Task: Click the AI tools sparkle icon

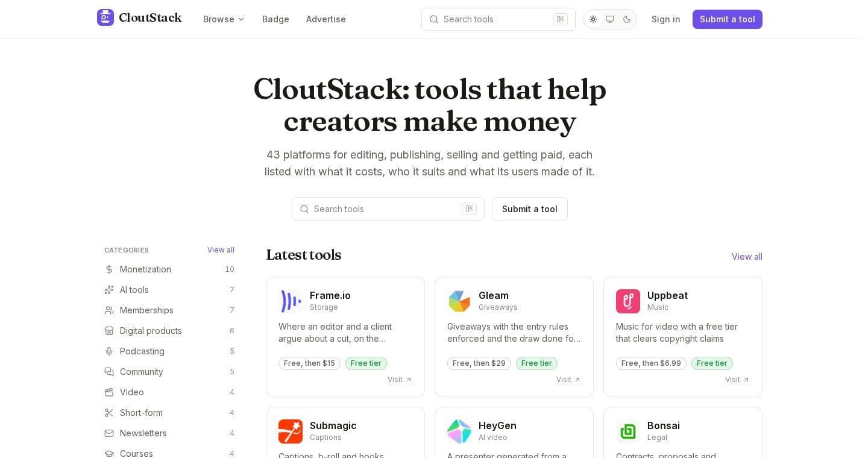Action: [109, 290]
